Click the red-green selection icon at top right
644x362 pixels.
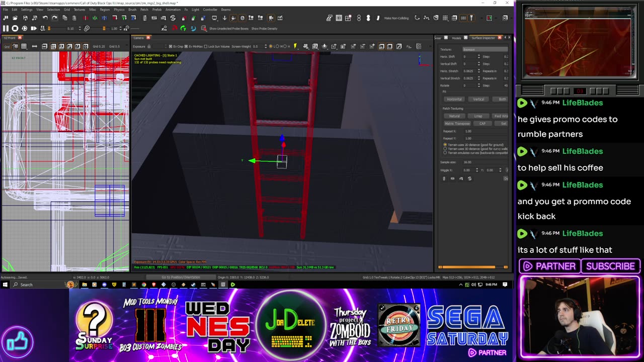click(x=489, y=18)
